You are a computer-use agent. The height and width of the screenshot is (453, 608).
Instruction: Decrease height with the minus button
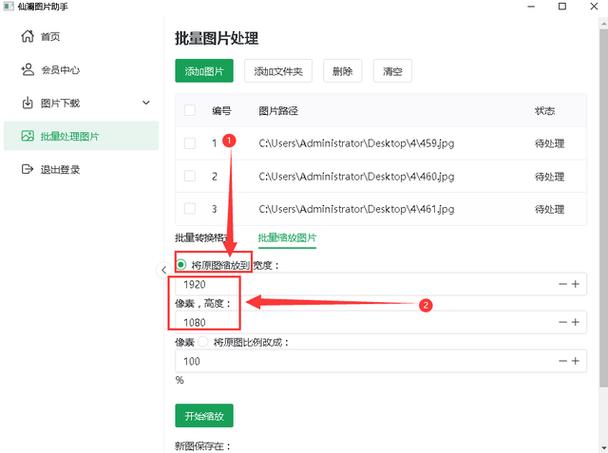(x=563, y=322)
